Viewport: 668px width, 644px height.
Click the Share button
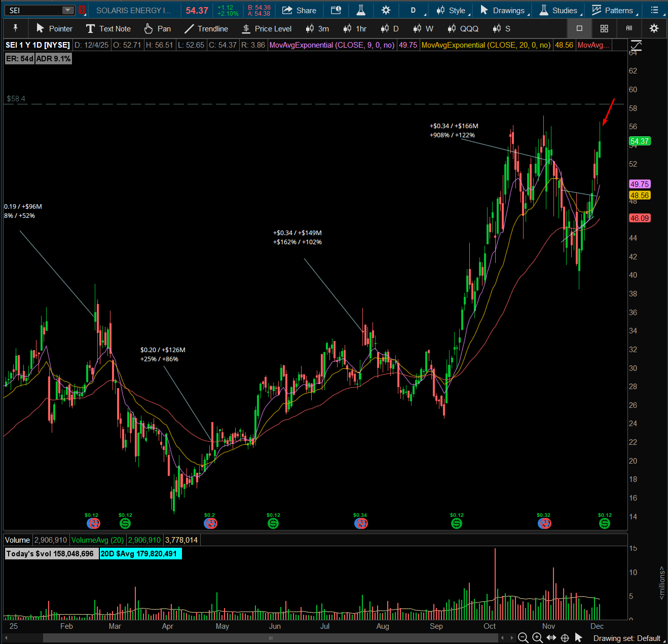[x=299, y=10]
